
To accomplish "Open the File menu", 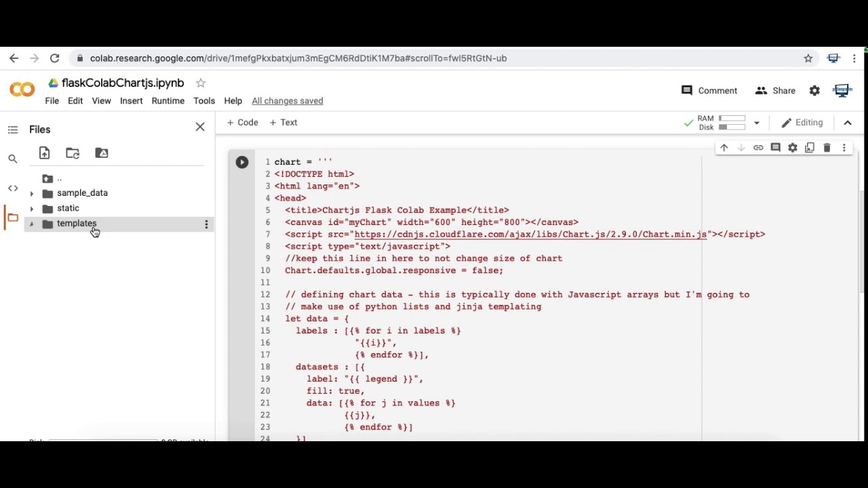I will pos(52,101).
